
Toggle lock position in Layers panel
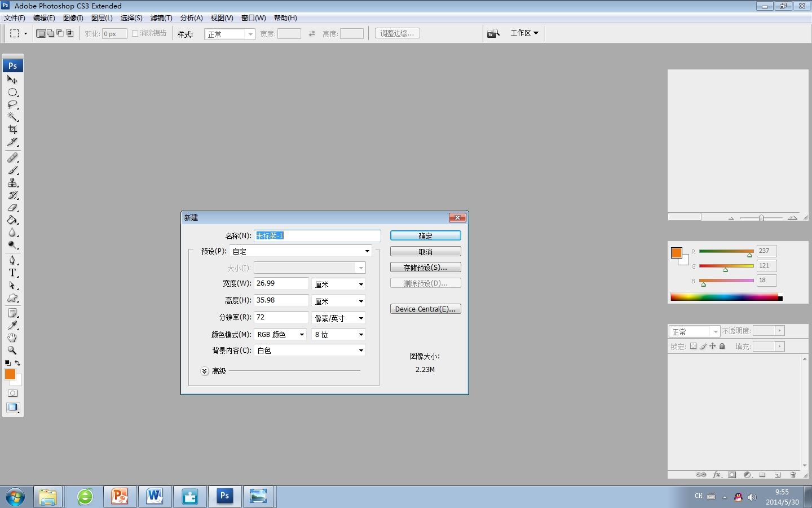tap(713, 346)
